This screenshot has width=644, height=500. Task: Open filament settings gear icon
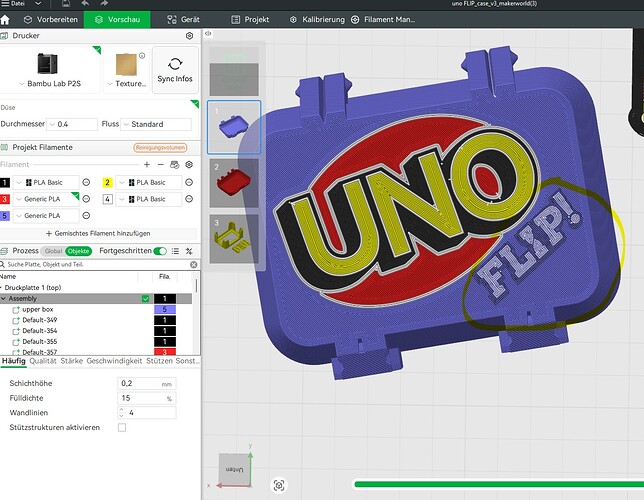[x=189, y=165]
